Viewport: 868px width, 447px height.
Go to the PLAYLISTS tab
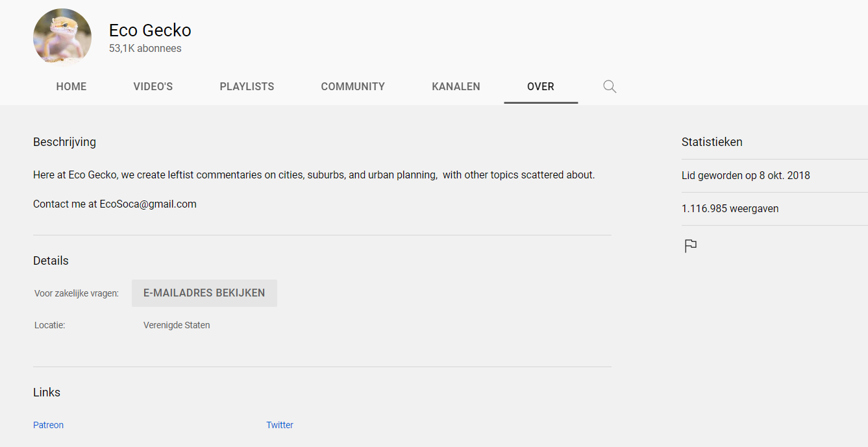(x=247, y=86)
